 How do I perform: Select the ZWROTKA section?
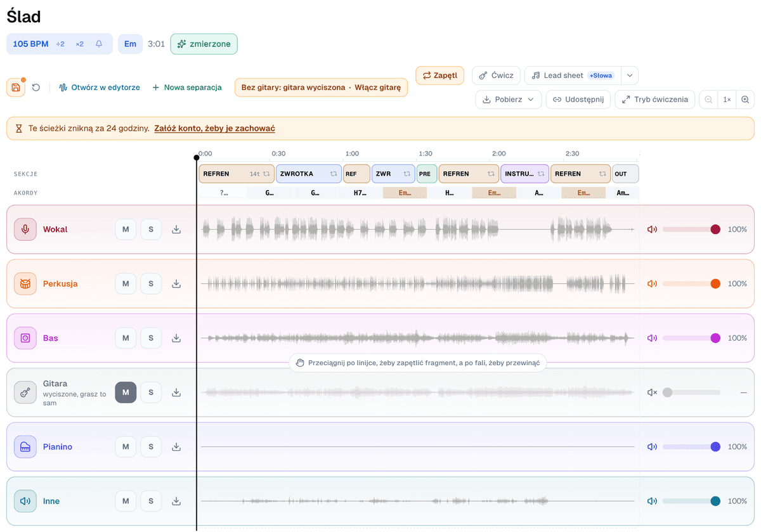pos(309,174)
